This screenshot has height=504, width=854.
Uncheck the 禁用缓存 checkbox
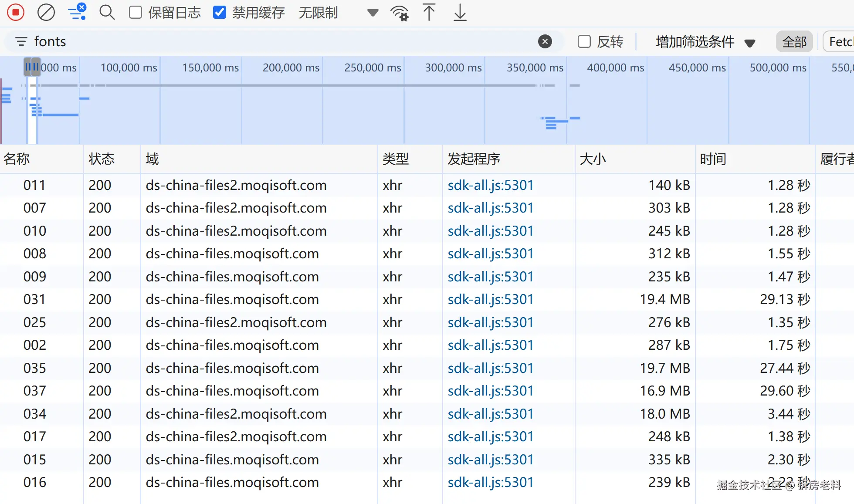point(220,12)
